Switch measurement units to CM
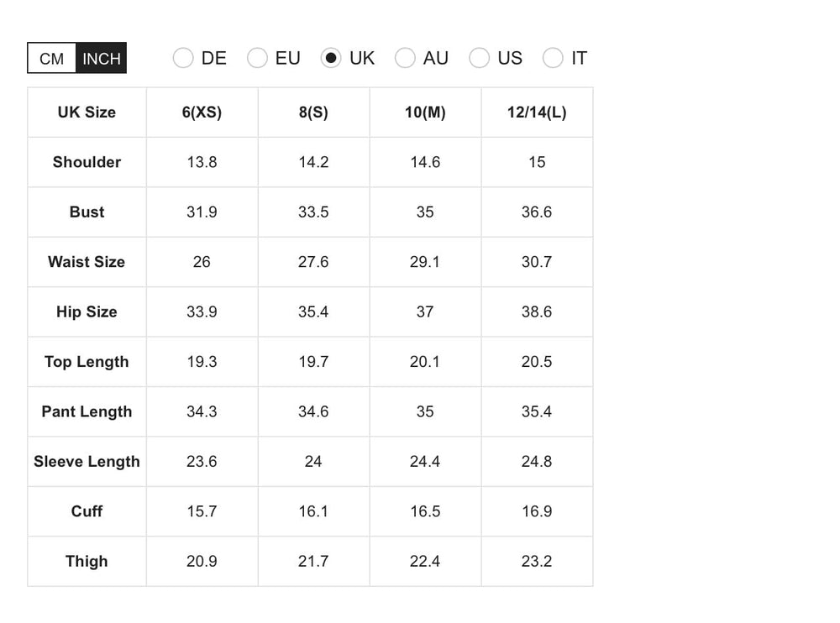The height and width of the screenshot is (623, 840). 52,58
